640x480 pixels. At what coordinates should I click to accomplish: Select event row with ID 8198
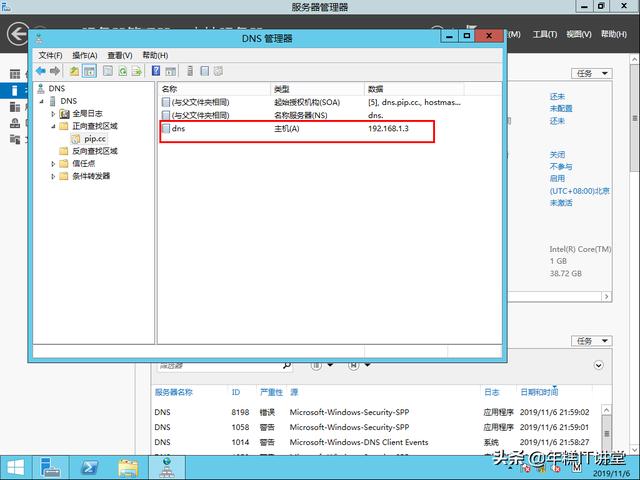(x=378, y=412)
